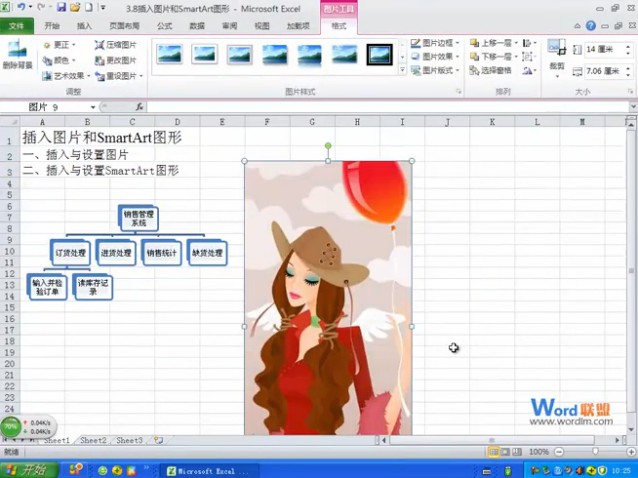Click the Group objects icon
This screenshot has width=638, height=478.
point(528,57)
